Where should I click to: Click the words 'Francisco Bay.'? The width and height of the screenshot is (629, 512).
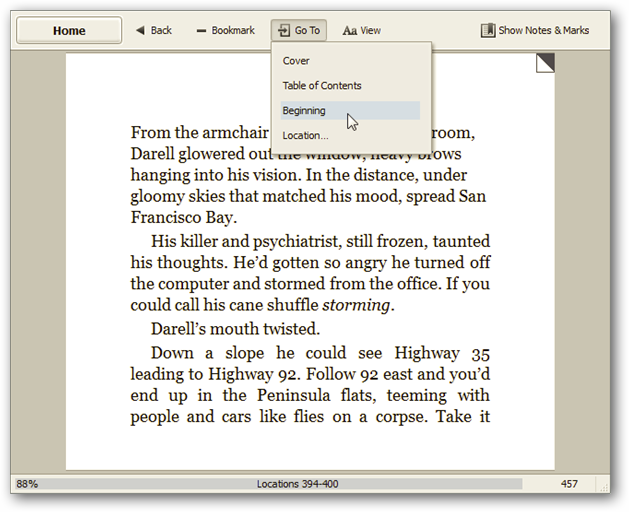[x=184, y=217]
